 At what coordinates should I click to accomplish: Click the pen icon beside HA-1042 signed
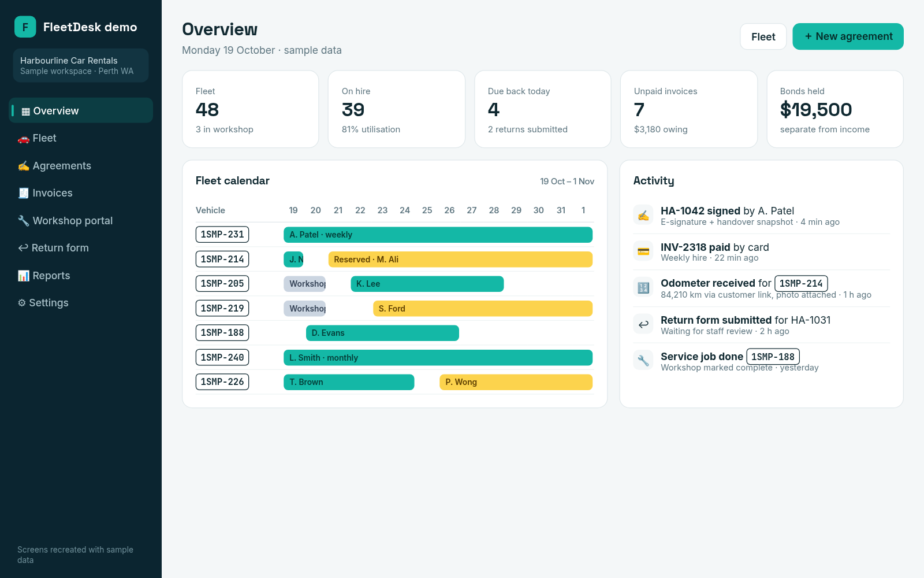tap(643, 216)
